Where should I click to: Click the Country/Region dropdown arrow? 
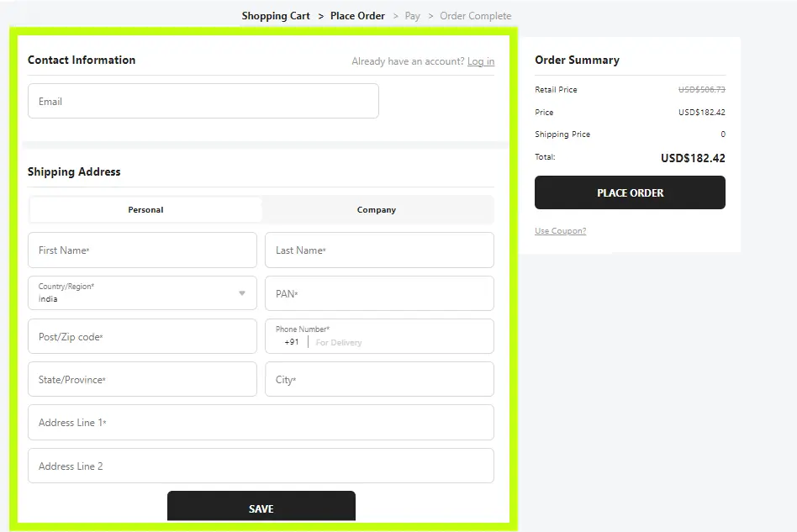[x=242, y=293]
